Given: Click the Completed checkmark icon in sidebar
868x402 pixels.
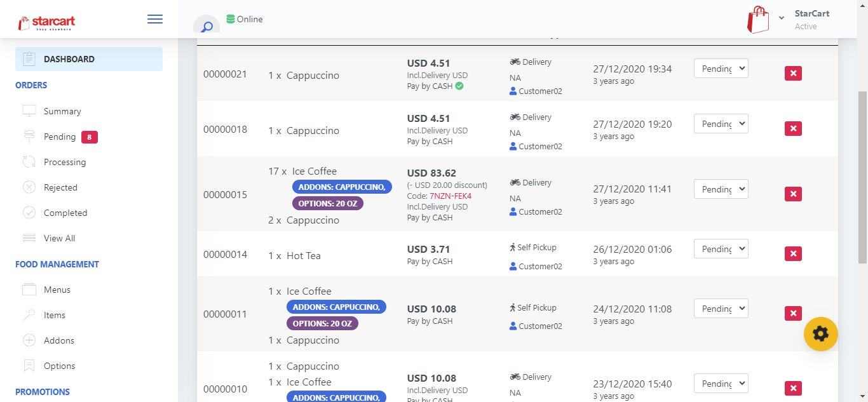Looking at the screenshot, I should (x=29, y=213).
